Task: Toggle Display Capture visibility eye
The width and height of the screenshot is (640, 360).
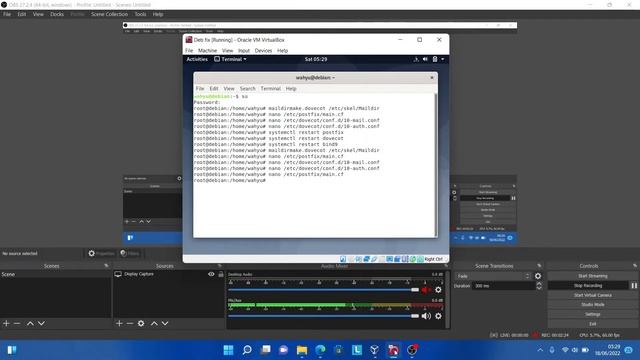Action: [211, 274]
